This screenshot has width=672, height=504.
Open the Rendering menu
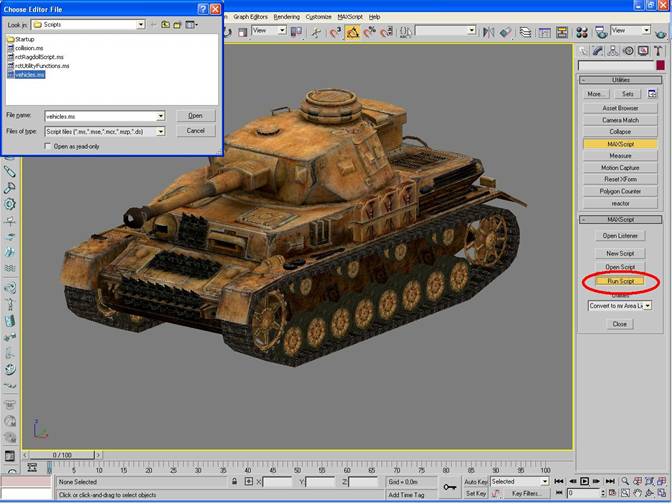pos(286,17)
